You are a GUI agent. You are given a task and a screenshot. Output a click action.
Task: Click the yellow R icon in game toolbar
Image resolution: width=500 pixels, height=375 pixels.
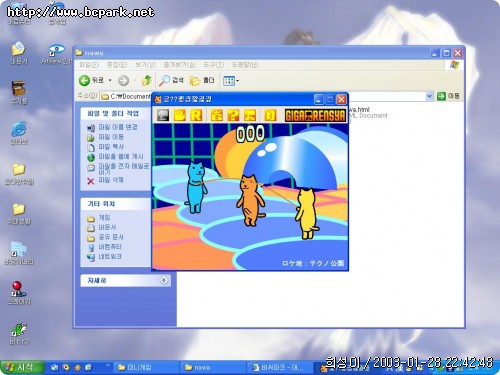tap(196, 115)
